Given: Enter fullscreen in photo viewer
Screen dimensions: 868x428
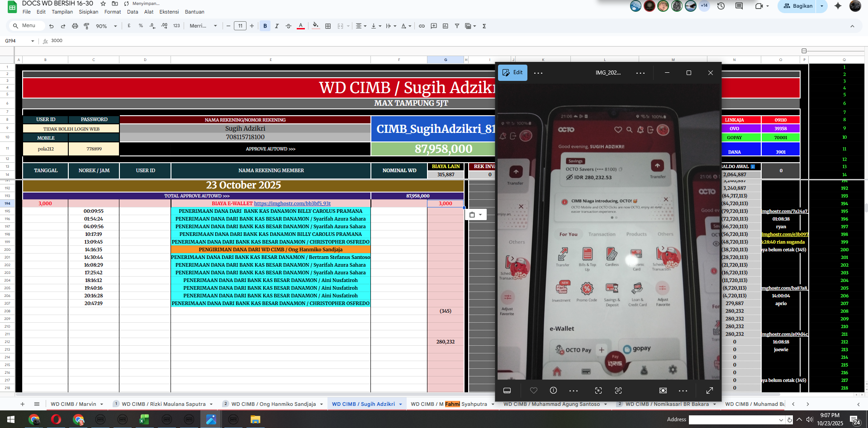Looking at the screenshot, I should click(709, 390).
